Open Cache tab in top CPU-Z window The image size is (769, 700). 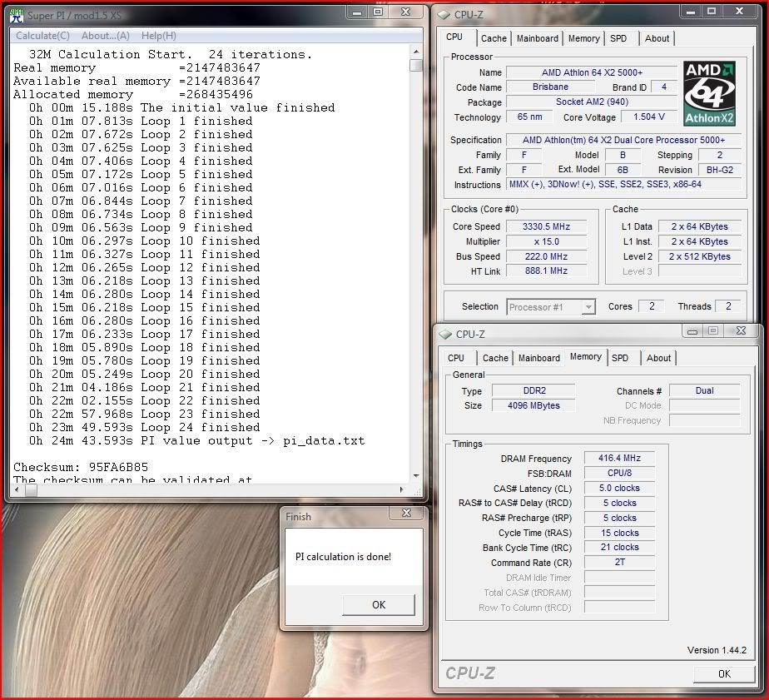[x=494, y=38]
